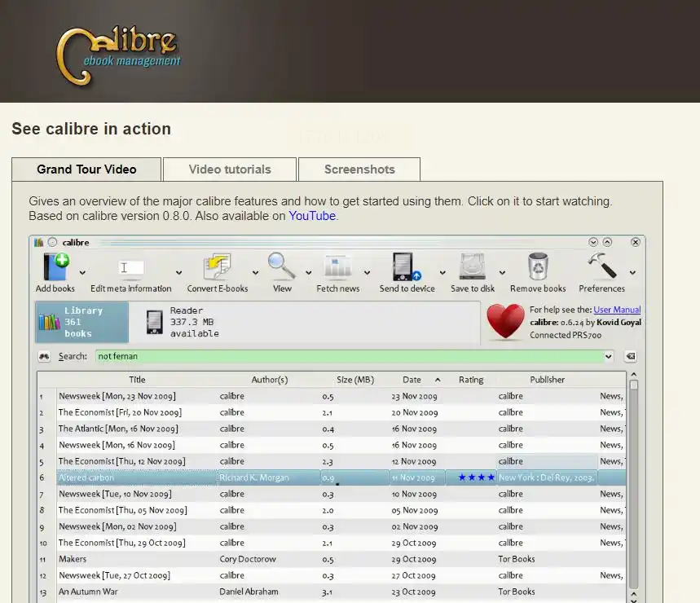Switch to the Grand Tour Video tab
The height and width of the screenshot is (603, 700).
click(86, 169)
